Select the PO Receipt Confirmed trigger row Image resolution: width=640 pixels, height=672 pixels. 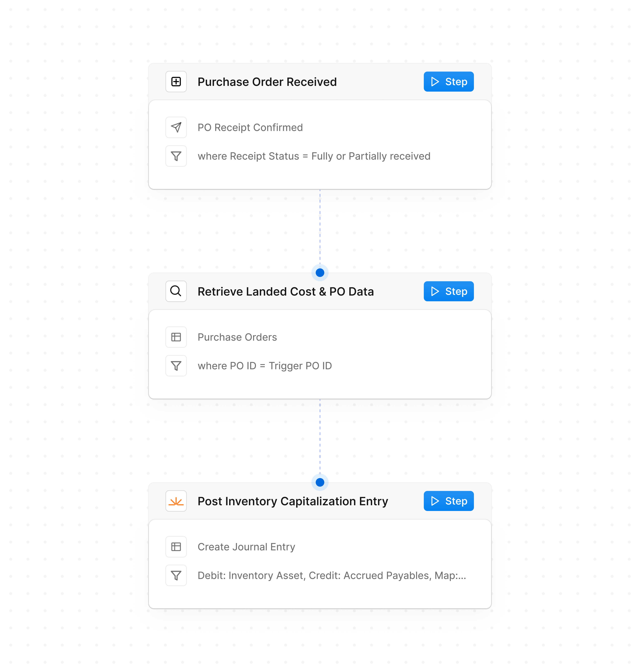[x=250, y=127]
